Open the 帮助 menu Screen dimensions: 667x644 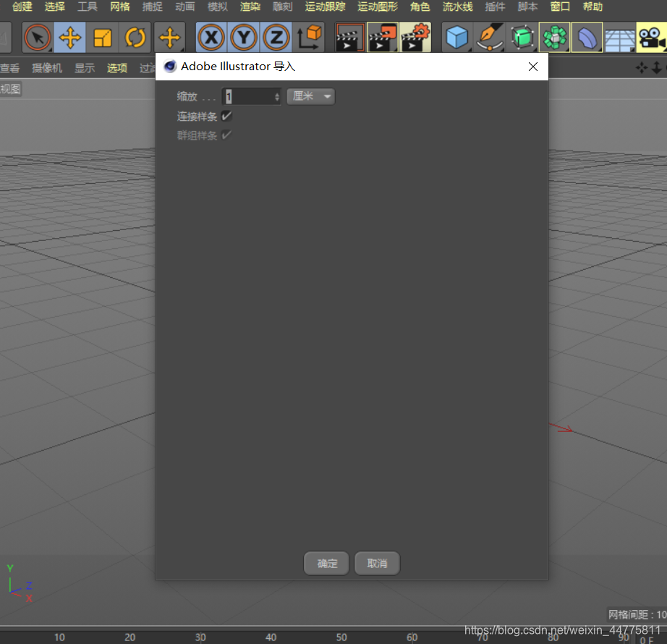pos(592,7)
